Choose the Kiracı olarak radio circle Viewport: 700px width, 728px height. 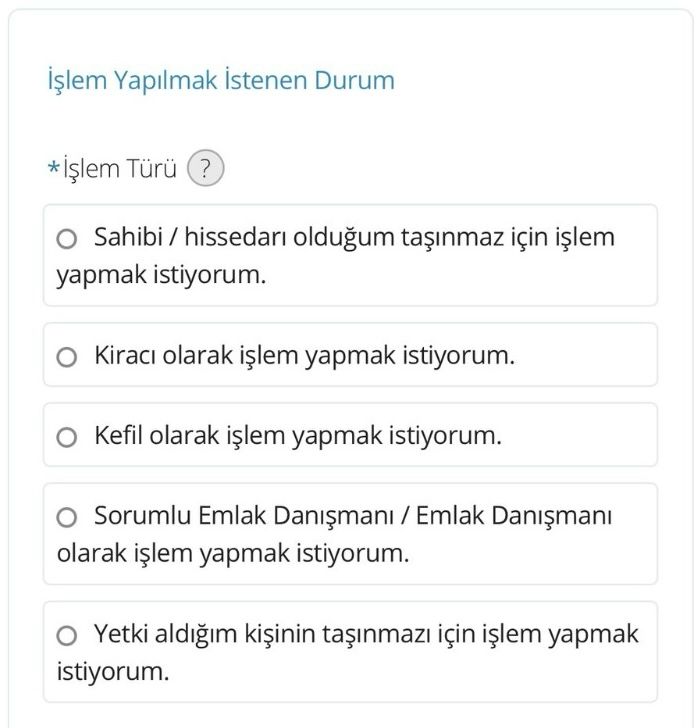(x=67, y=356)
